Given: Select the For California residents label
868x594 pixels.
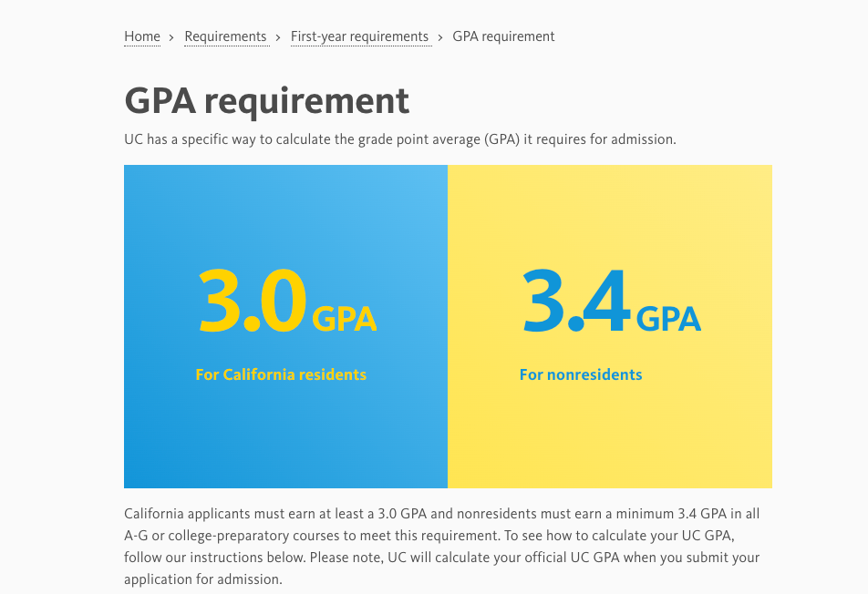Looking at the screenshot, I should (x=281, y=374).
